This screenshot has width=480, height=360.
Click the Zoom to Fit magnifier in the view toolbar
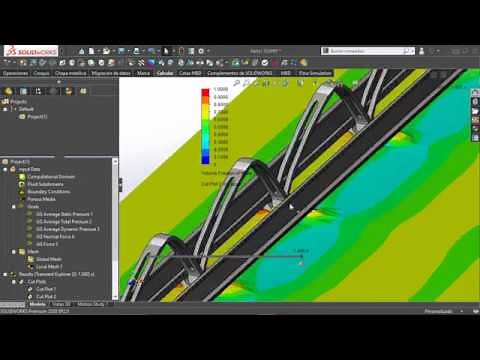(x=236, y=83)
